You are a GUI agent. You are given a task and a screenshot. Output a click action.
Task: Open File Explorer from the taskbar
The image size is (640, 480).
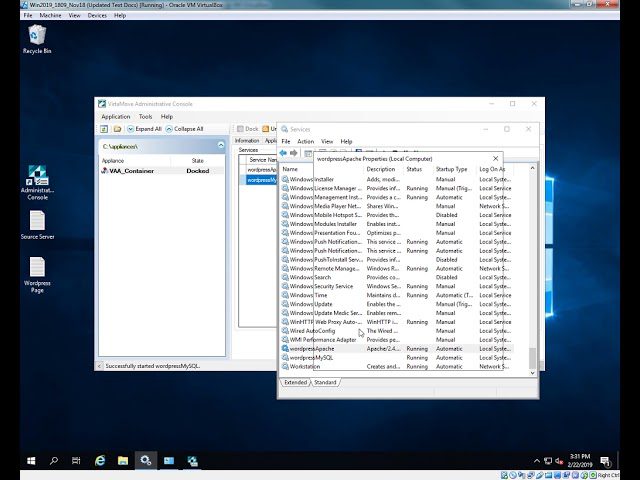tap(123, 461)
